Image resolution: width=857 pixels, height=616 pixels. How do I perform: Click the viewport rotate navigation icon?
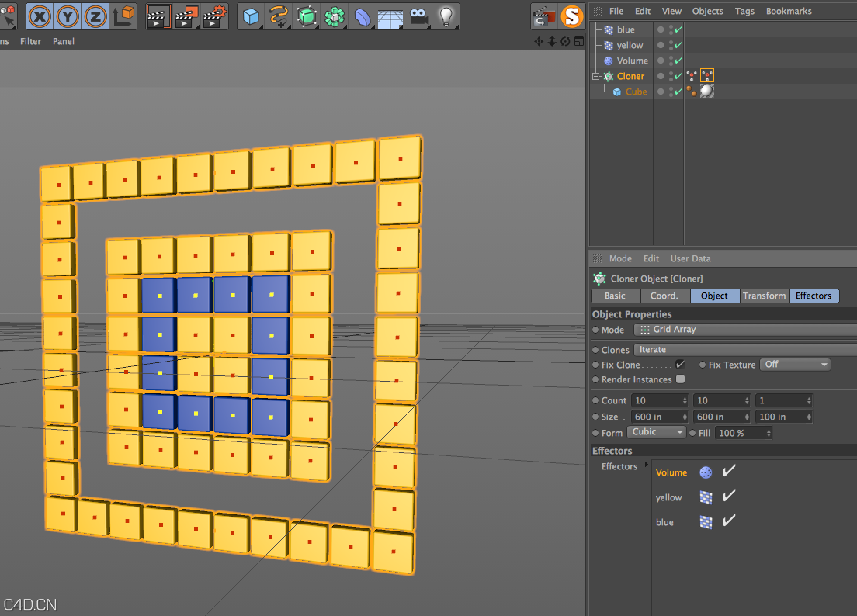tap(565, 41)
